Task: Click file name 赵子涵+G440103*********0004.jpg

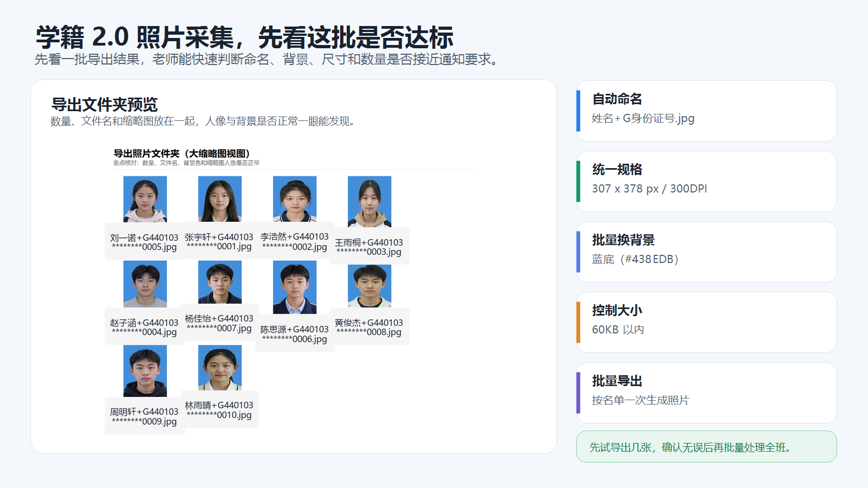Action: [x=144, y=328]
